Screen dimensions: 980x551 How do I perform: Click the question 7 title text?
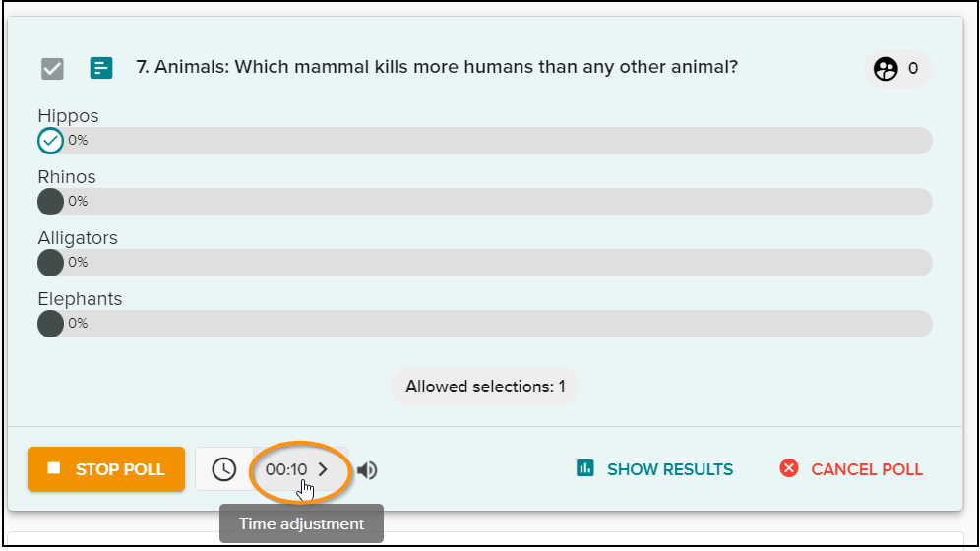tap(437, 67)
